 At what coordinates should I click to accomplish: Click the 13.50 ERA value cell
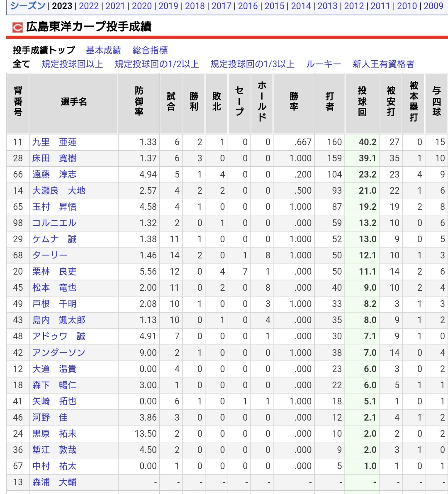(139, 433)
